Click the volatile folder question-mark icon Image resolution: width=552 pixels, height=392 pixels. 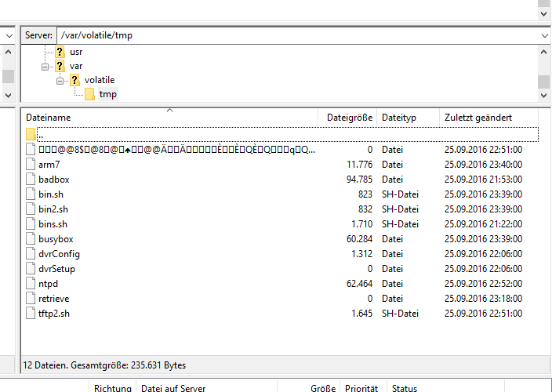click(74, 80)
